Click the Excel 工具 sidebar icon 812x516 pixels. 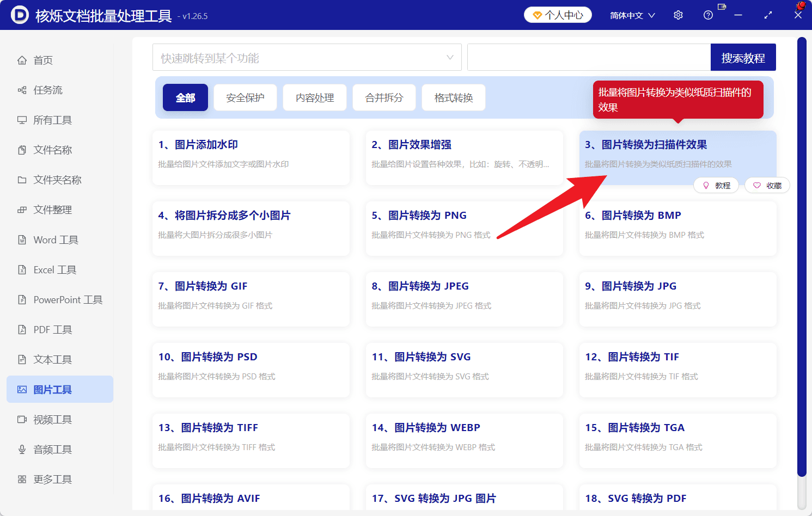click(x=22, y=270)
